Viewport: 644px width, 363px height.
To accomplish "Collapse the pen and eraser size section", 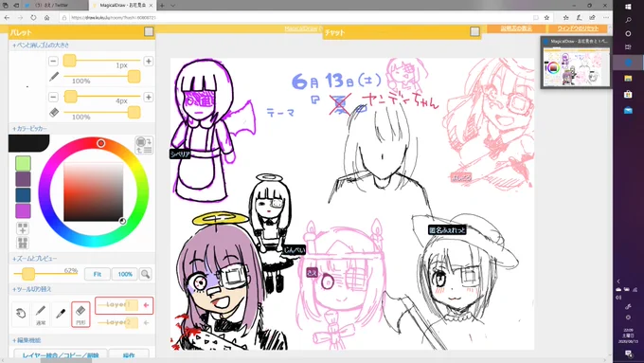I will click(x=41, y=45).
